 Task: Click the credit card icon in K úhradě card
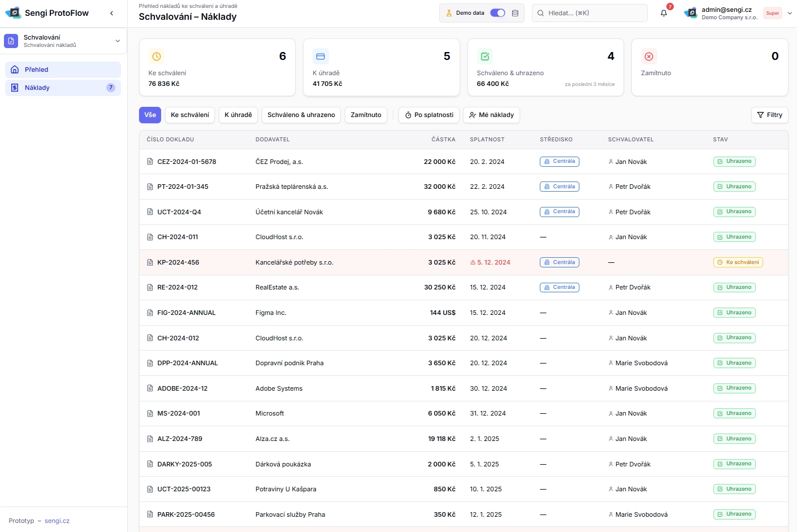[320, 57]
